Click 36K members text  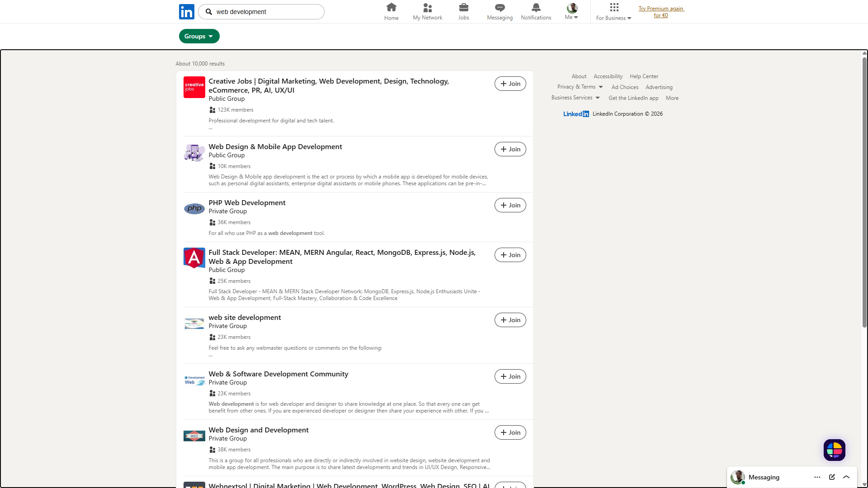[234, 222]
